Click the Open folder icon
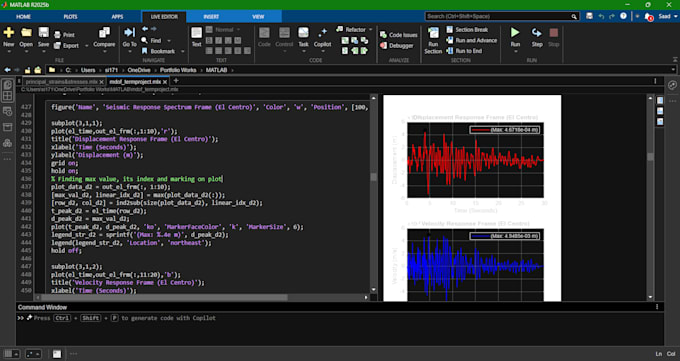Screen dimensions: 680x361 [x=26, y=33]
